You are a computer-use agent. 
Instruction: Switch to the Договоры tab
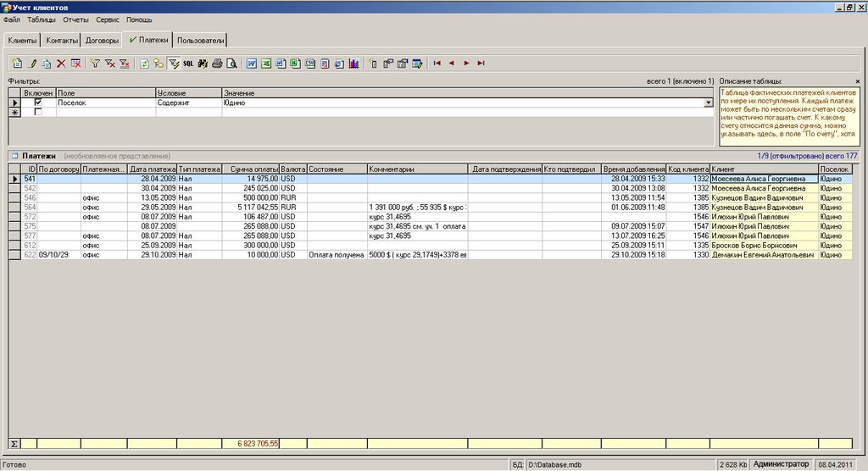click(102, 40)
